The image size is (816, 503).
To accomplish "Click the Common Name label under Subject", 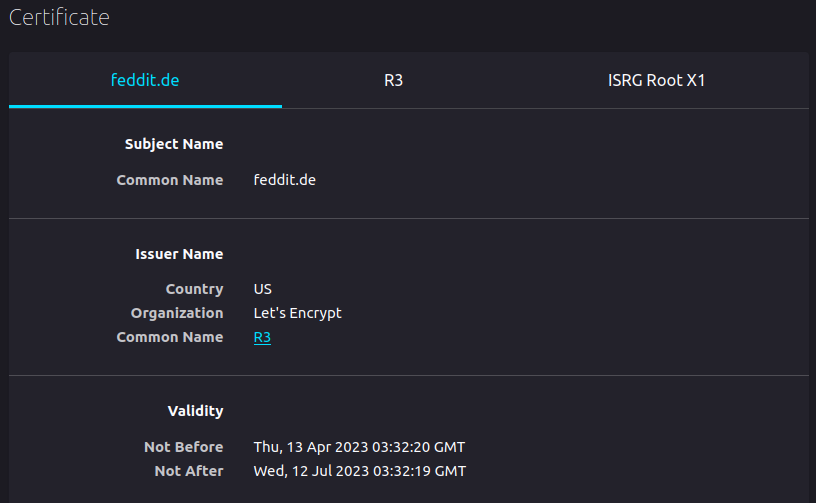I will [x=170, y=180].
